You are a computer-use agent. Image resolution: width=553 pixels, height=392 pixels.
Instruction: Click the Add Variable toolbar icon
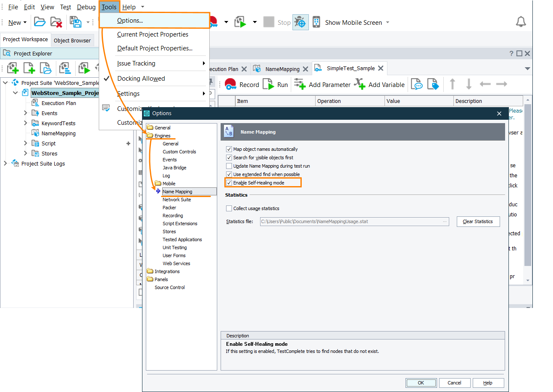(x=359, y=84)
